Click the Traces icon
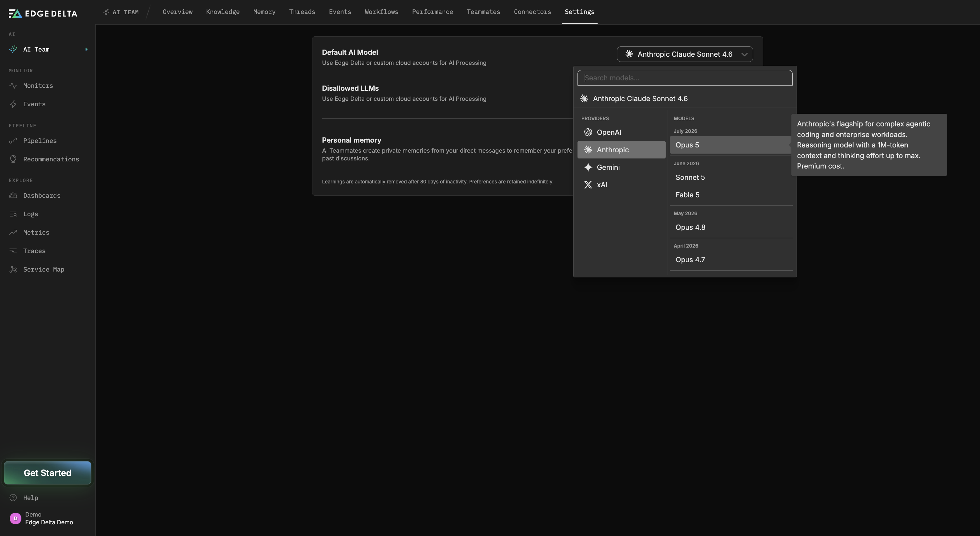 click(13, 251)
